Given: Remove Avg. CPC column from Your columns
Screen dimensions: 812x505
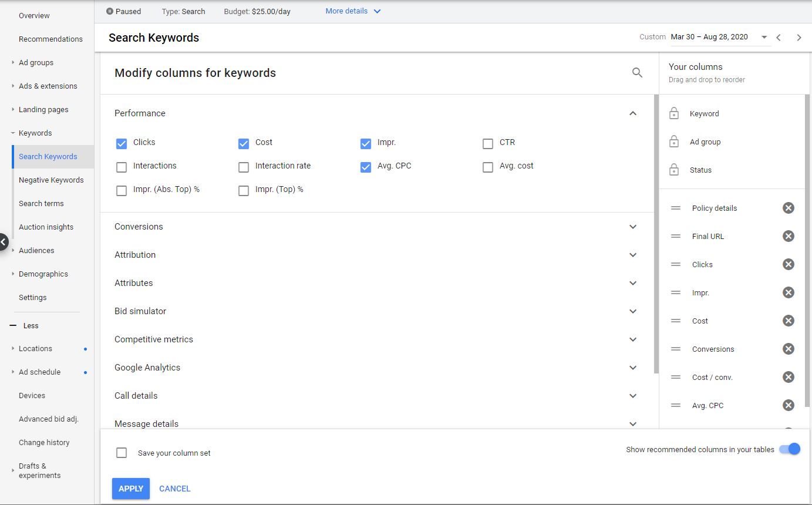Looking at the screenshot, I should 789,405.
